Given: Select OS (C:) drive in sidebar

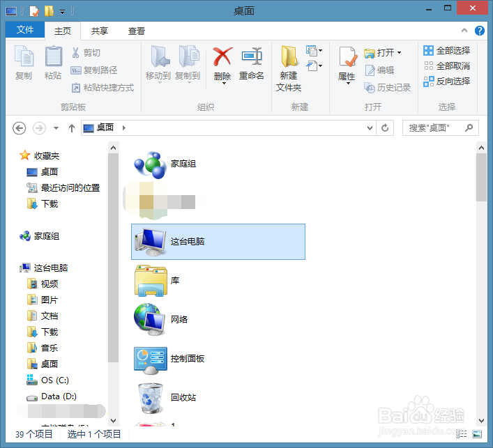Looking at the screenshot, I should (48, 380).
